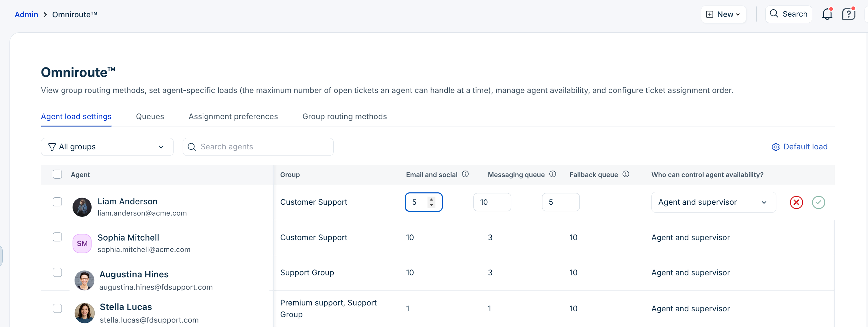Click the Search agents field
868x327 pixels.
[x=258, y=147]
